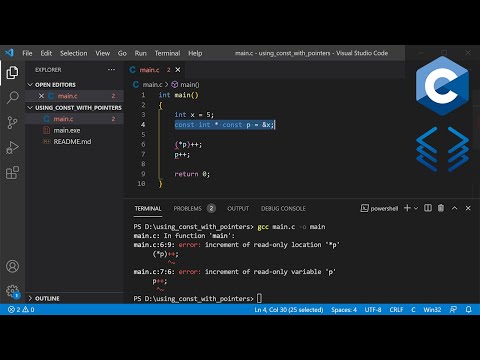Screen dimensions: 480x360
Task: Open notifications bell in status bar
Action: (468, 310)
